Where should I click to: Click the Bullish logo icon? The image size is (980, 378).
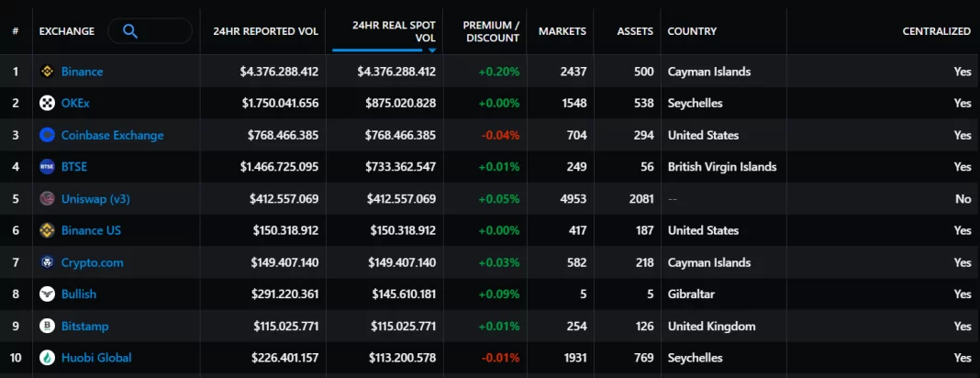pos(47,295)
